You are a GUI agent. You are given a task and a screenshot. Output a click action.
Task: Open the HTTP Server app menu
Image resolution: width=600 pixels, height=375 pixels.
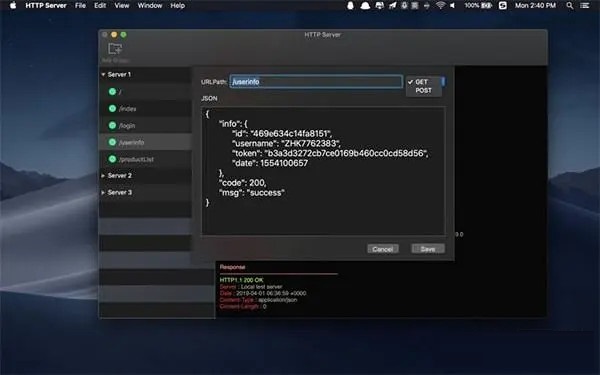[46, 6]
